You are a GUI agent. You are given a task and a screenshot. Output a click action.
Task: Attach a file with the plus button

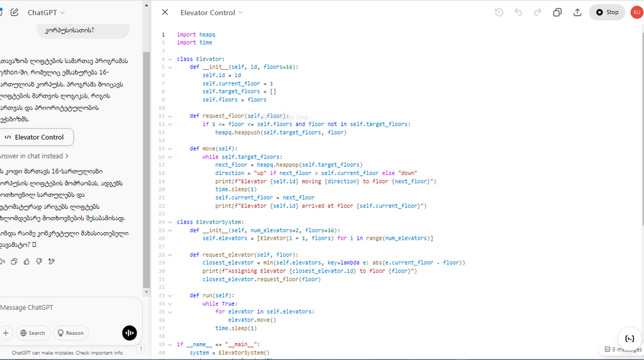[6, 333]
